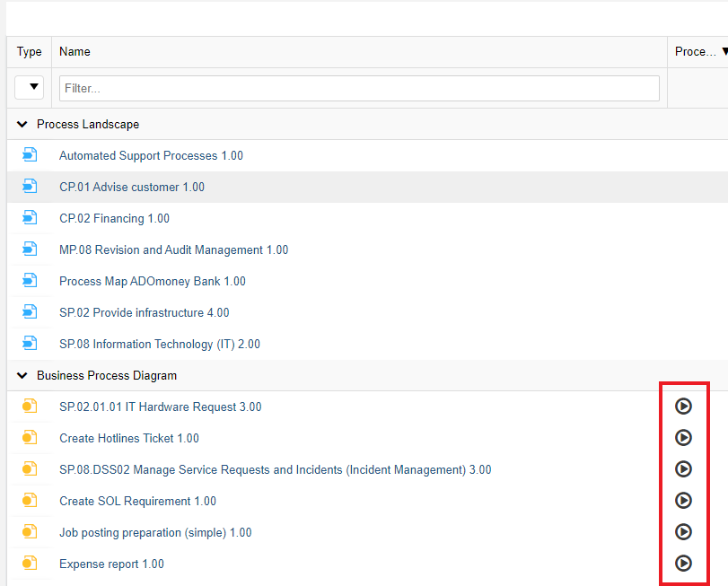Click blue model icon beside CP.02 Financing
Viewport: 728px width, 586px height.
(30, 218)
